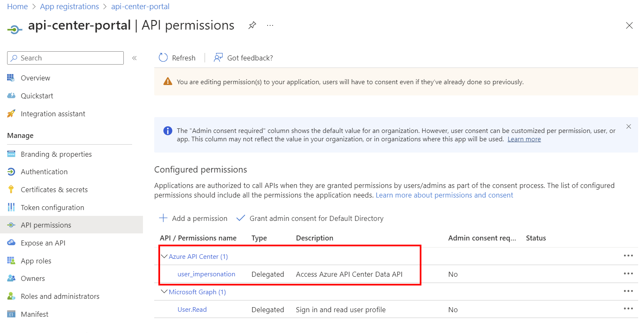Viewport: 644px width, 333px height.
Task: Click the App roles icon
Action: coord(11,261)
